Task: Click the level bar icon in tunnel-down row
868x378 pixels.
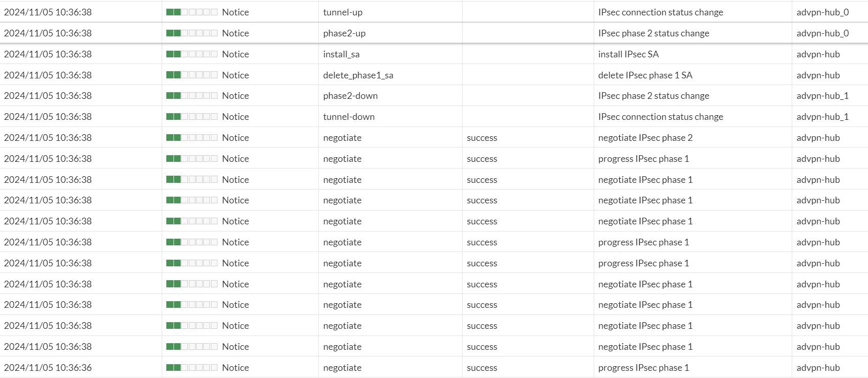Action: pos(192,116)
